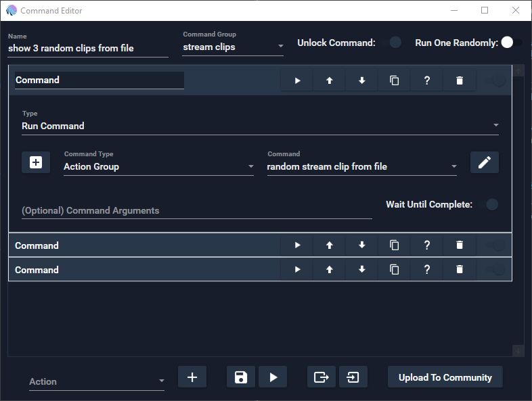Viewport: 532px width, 401px height.
Task: Open the Command Type Action Group dropdown
Action: (158, 166)
